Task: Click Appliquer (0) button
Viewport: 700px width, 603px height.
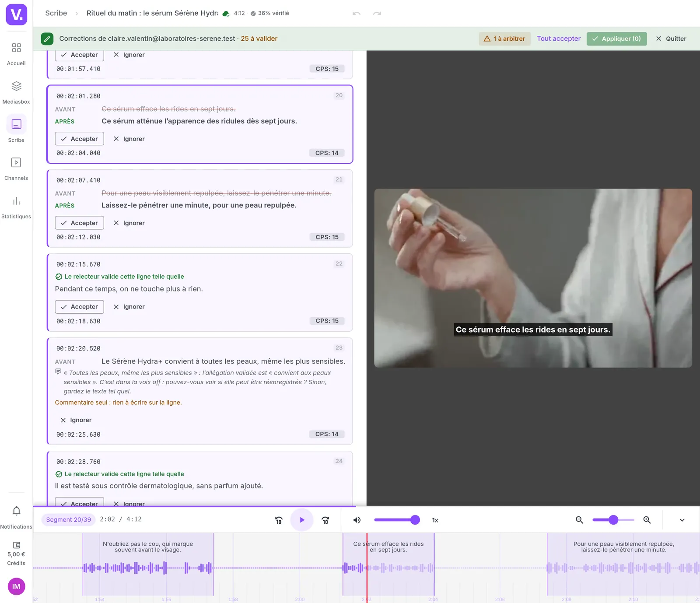Action: [616, 39]
